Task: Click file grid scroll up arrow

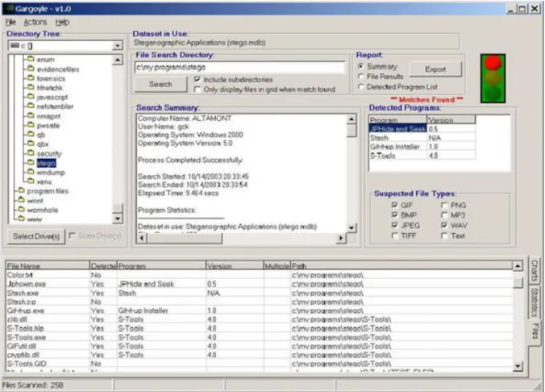Action: (518, 266)
